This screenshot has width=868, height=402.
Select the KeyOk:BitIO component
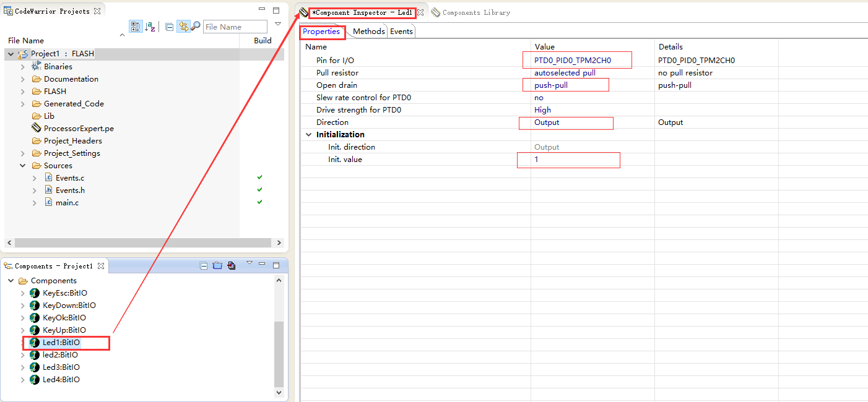click(x=64, y=318)
